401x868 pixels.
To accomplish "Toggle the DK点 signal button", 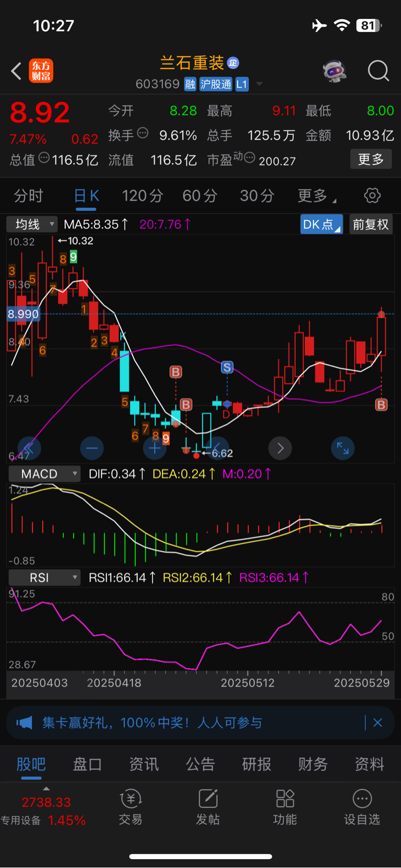I will pos(322,224).
